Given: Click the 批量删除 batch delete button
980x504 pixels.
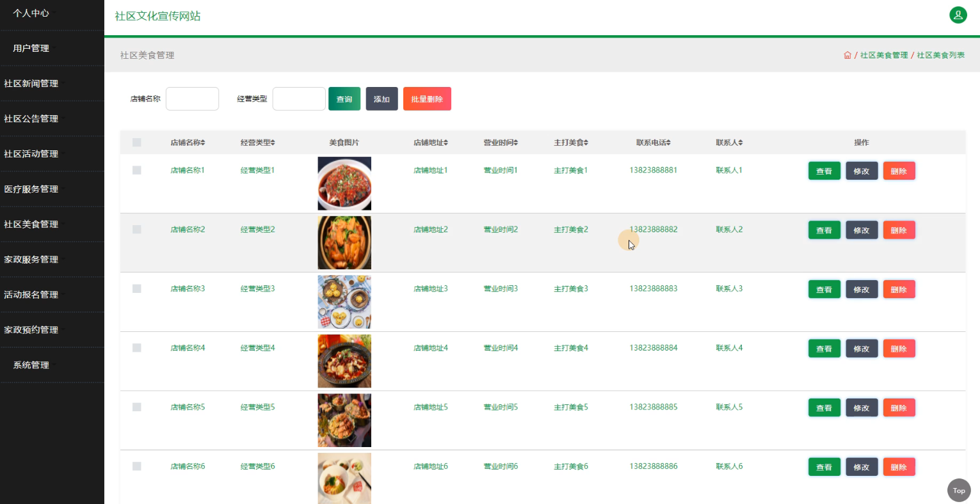Looking at the screenshot, I should click(x=427, y=99).
